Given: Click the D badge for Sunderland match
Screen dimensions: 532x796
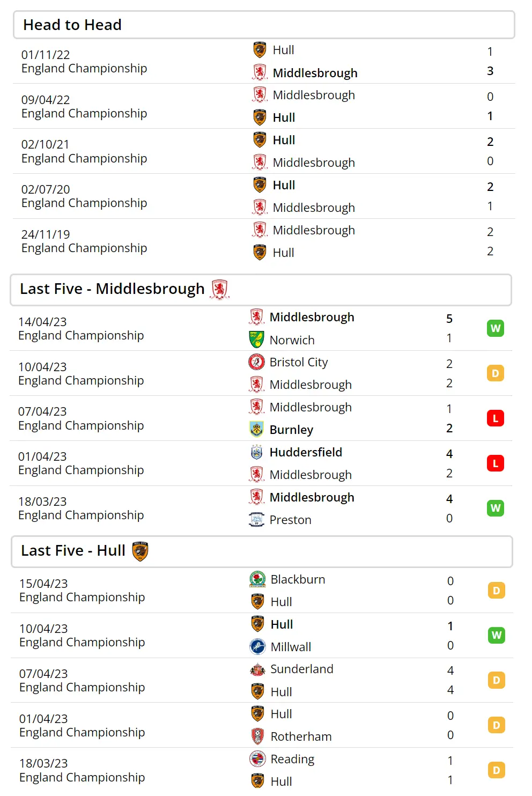Looking at the screenshot, I should coord(497,680).
